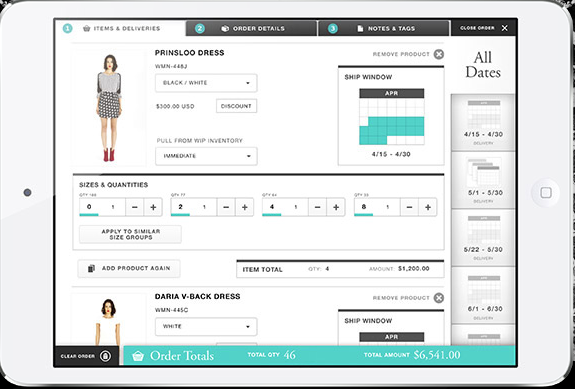Remove the Daria V-Back Dress product
This screenshot has width=575, height=389.
pyautogui.click(x=439, y=298)
